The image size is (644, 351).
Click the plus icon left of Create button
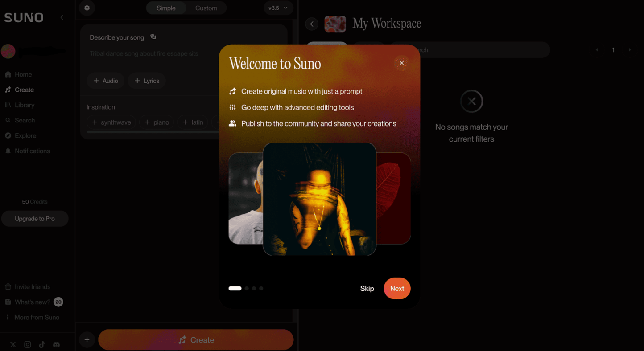click(x=87, y=340)
